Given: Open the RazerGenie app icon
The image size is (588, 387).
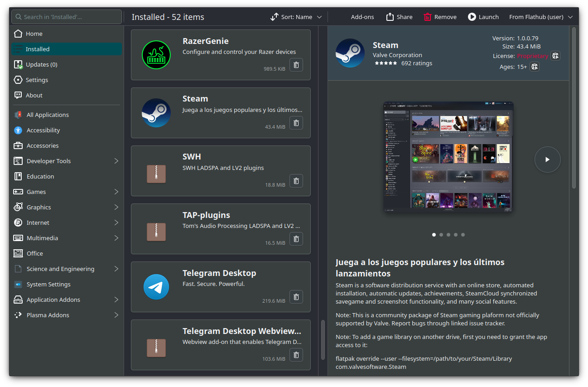Looking at the screenshot, I should (x=156, y=55).
